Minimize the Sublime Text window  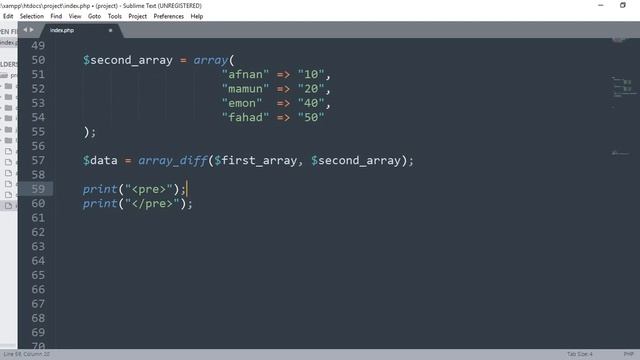601,5
